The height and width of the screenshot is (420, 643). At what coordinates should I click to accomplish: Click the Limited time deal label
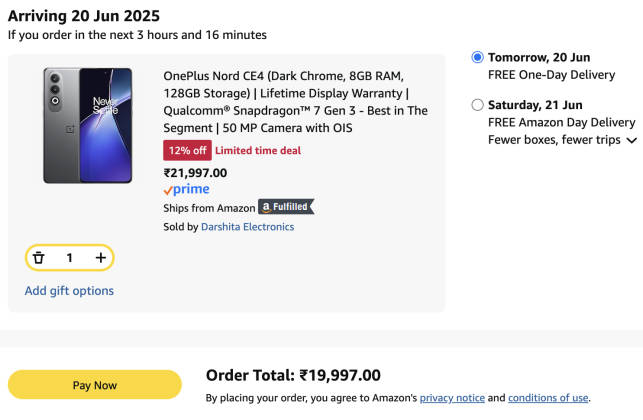point(258,150)
